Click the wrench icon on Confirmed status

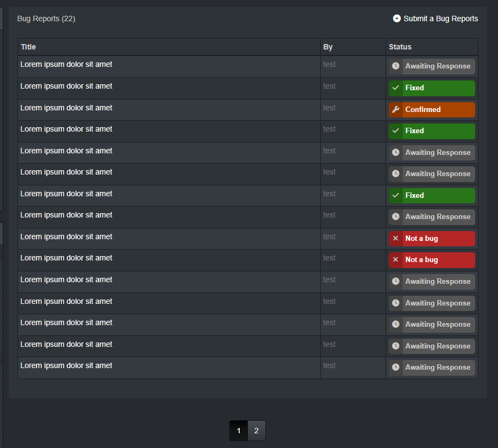tap(396, 109)
